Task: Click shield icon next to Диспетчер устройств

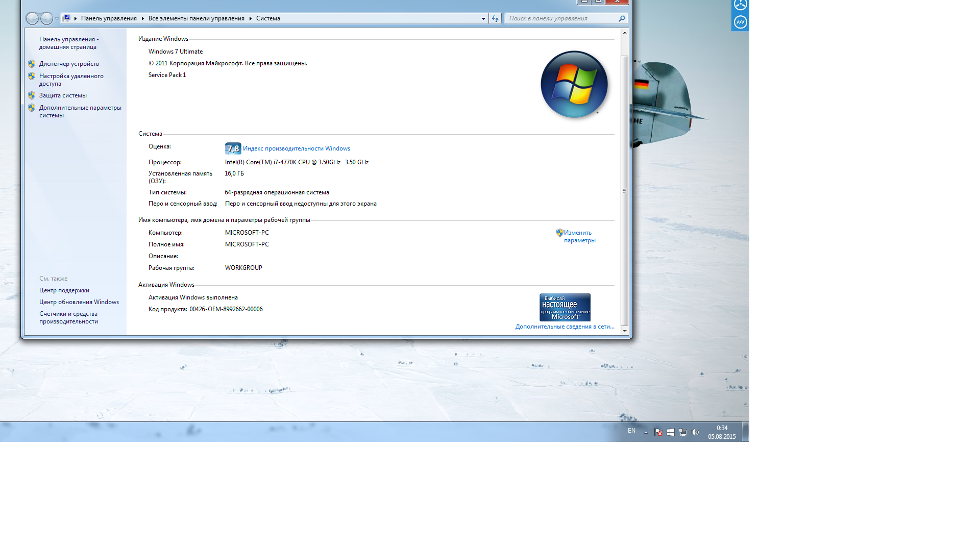Action: [32, 64]
